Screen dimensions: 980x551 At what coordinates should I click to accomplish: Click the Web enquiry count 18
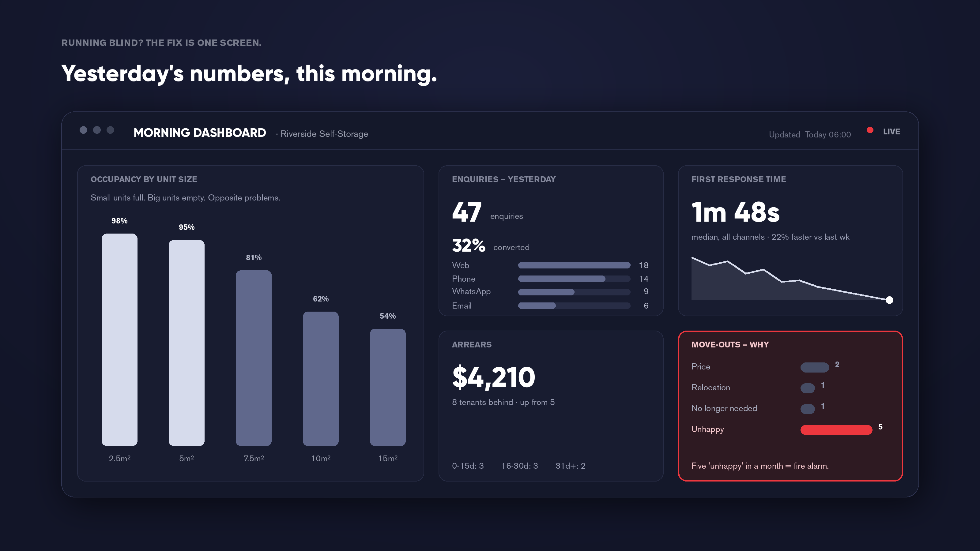click(643, 265)
